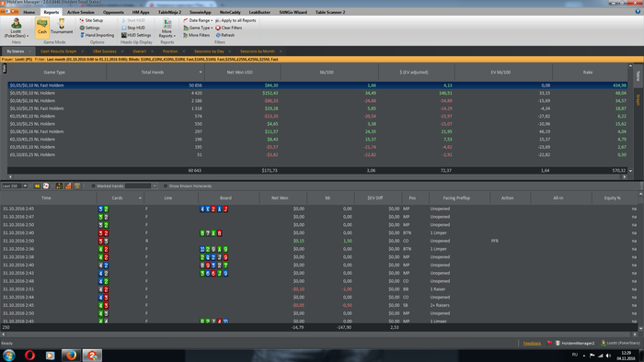The height and width of the screenshot is (362, 644).
Task: Open the Total Hands column dropdown arrow
Action: tap(201, 73)
